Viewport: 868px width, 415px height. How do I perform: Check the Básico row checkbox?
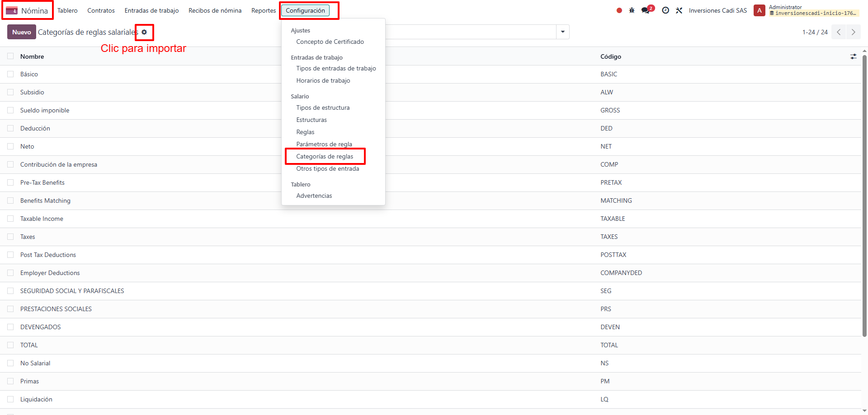click(x=10, y=74)
